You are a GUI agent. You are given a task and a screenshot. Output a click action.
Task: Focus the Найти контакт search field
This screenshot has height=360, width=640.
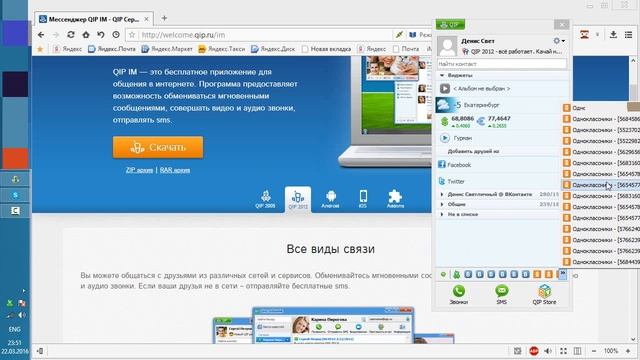click(x=502, y=64)
